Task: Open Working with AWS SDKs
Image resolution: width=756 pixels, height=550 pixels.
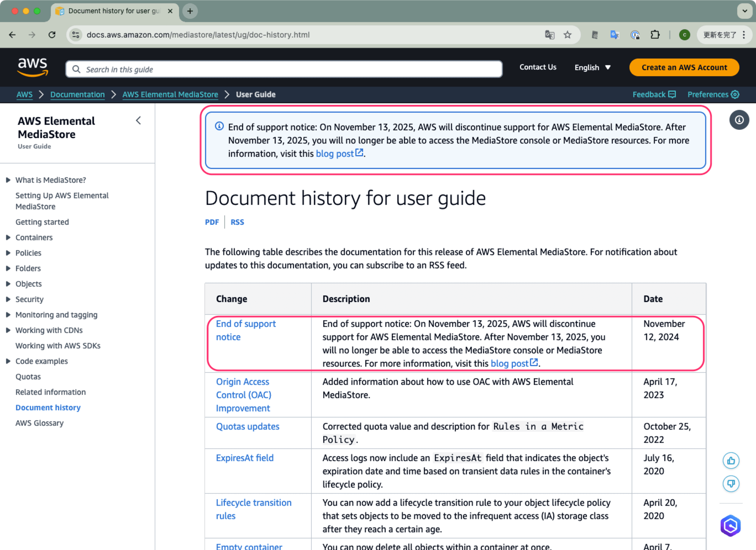Action: [x=58, y=346]
